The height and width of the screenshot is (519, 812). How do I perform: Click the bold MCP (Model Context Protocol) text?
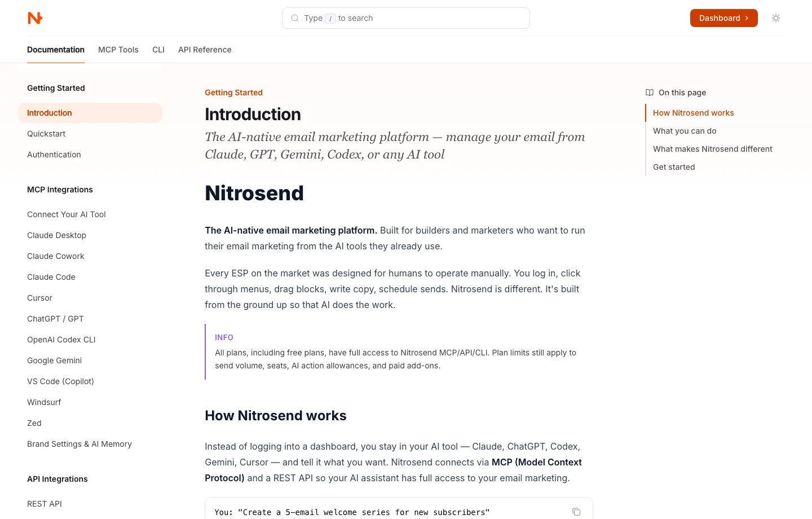[x=394, y=470]
